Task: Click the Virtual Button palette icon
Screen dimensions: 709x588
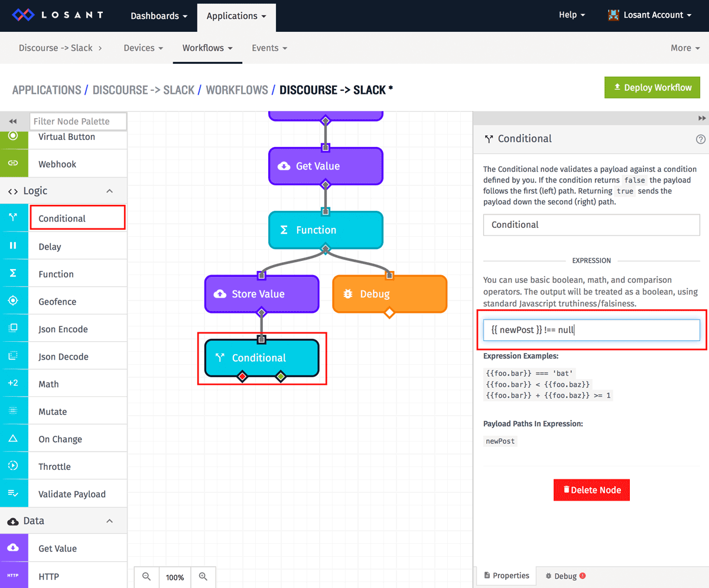Action: 14,136
